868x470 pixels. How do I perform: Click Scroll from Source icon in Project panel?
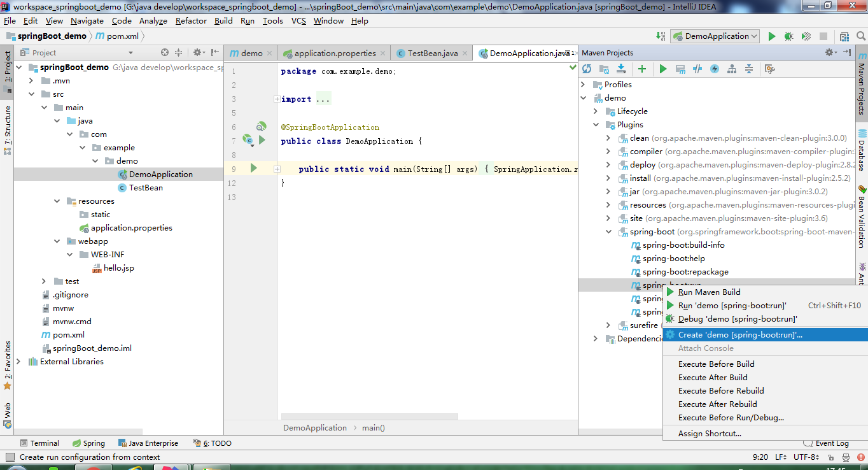pyautogui.click(x=165, y=52)
